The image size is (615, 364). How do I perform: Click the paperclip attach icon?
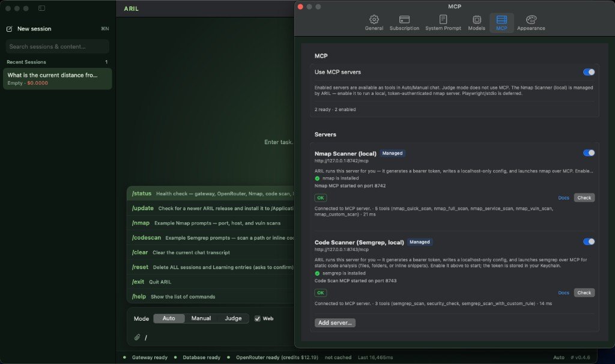137,337
